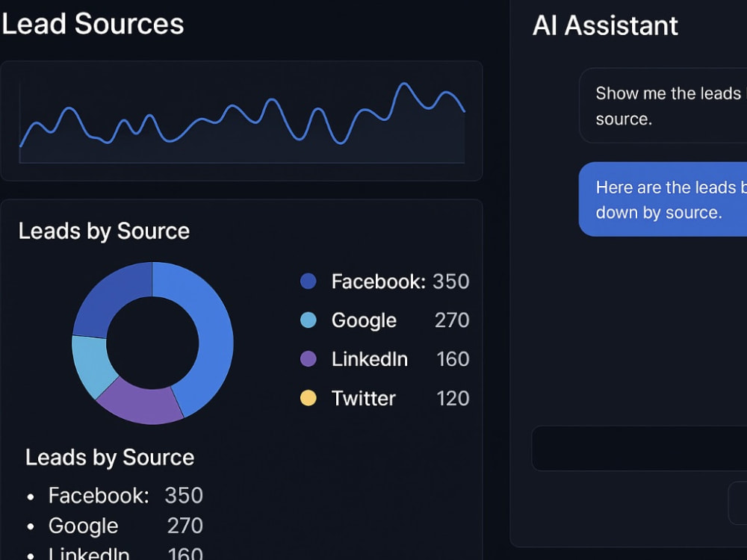Click the LinkedIn 160 legend entry
The image size is (747, 560).
pyautogui.click(x=400, y=359)
